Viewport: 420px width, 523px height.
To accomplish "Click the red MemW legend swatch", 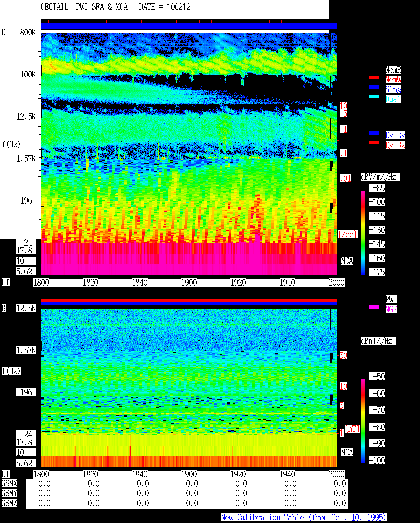I will 374,77.
